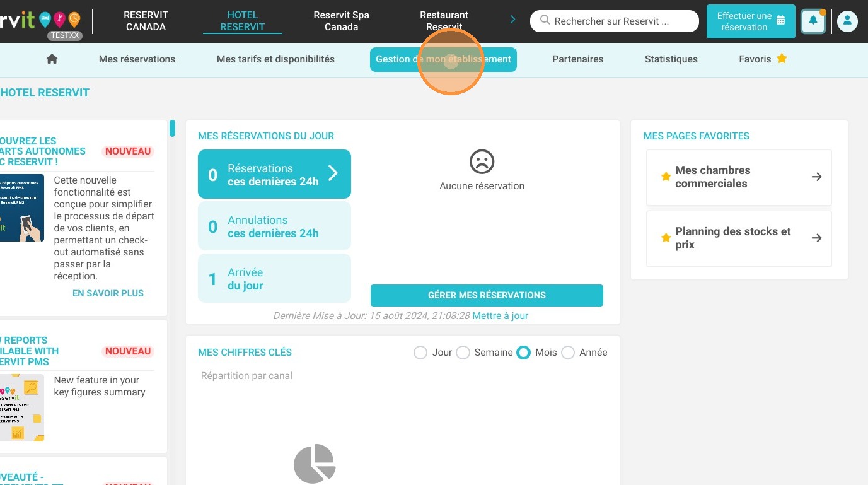Image resolution: width=868 pixels, height=485 pixels.
Task: Open Gestion de mon établissement menu
Action: coord(443,59)
